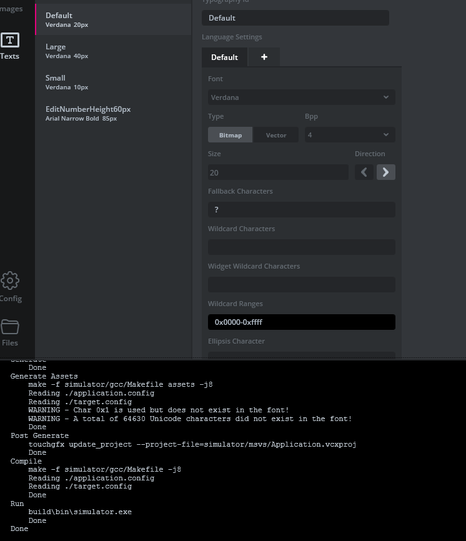Select Bitmap font type
Image resolution: width=466 pixels, height=541 pixels.
pyautogui.click(x=230, y=135)
